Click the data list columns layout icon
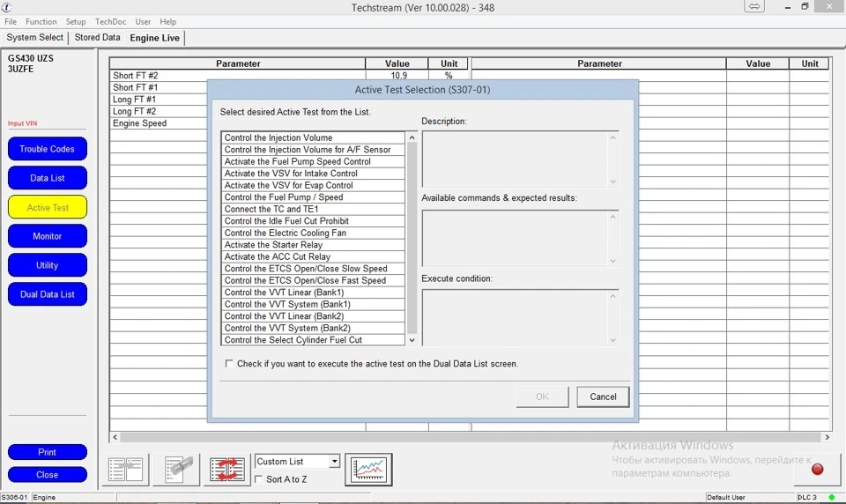This screenshot has height=504, width=846. 126,470
